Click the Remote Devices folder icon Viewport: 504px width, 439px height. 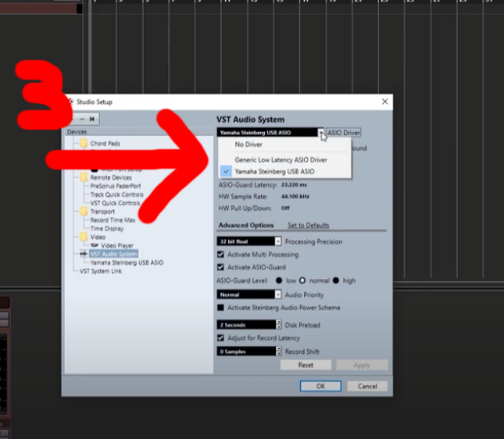pyautogui.click(x=84, y=177)
